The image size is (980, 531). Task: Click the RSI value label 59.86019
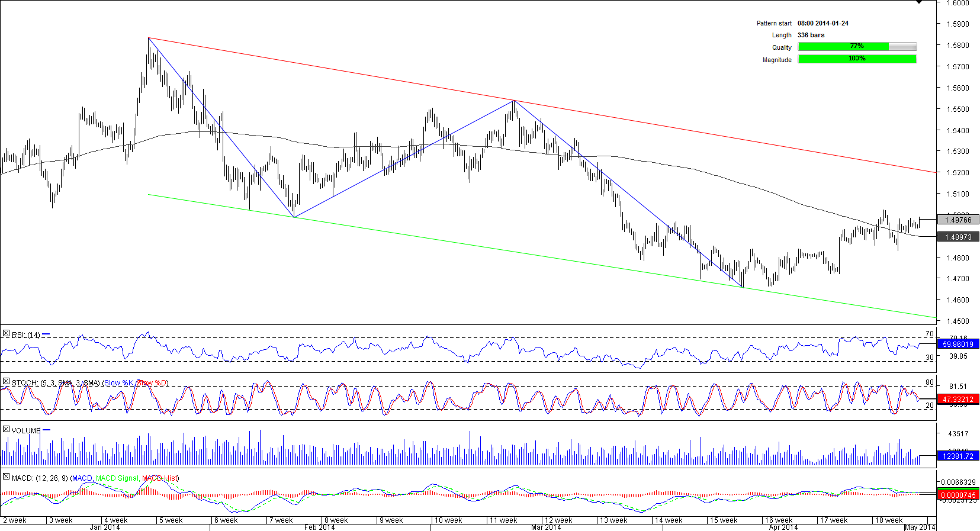(x=958, y=344)
